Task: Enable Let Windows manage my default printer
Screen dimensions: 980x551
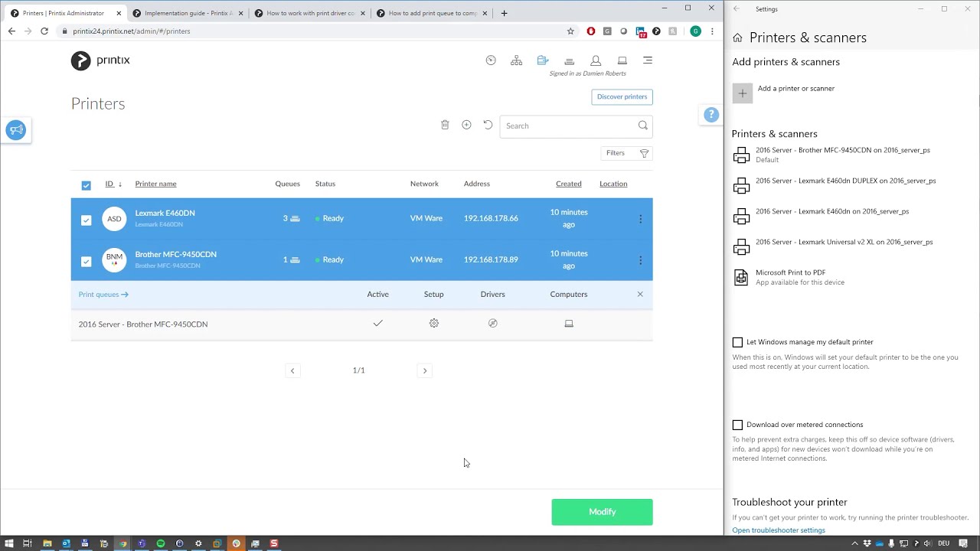Action: [x=737, y=342]
